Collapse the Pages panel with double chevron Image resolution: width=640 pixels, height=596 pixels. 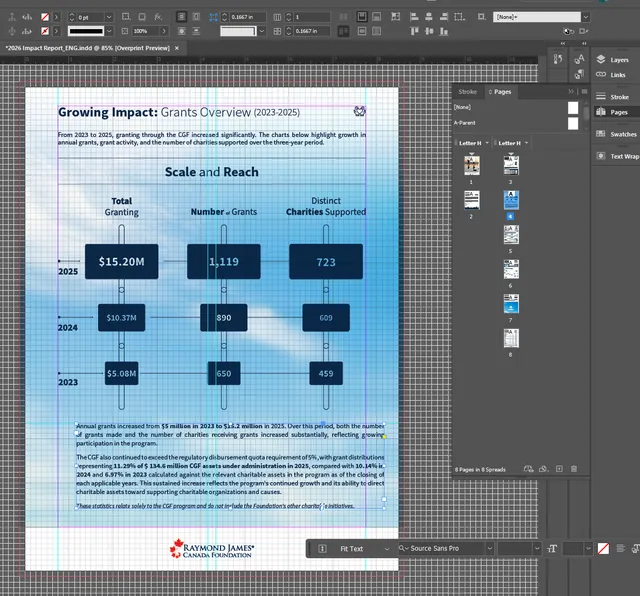(571, 91)
